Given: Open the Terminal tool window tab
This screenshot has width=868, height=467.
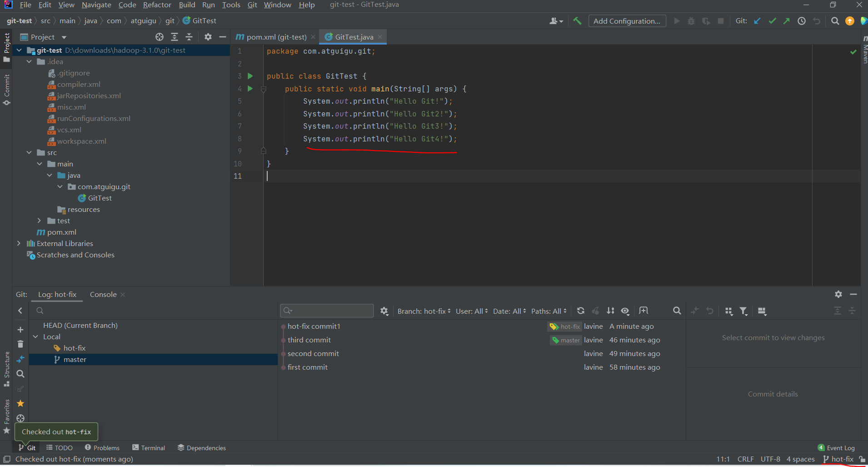Looking at the screenshot, I should (149, 448).
